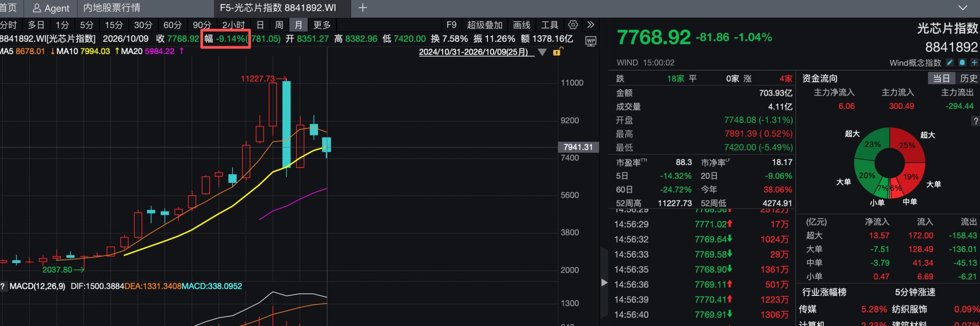Screen dimensions: 980x326
Task: Select the 5分 period
Action: tap(87, 25)
